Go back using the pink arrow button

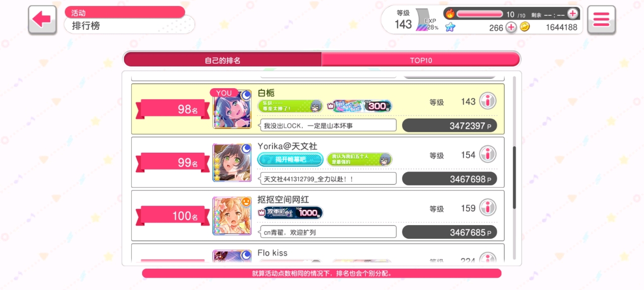42,19
